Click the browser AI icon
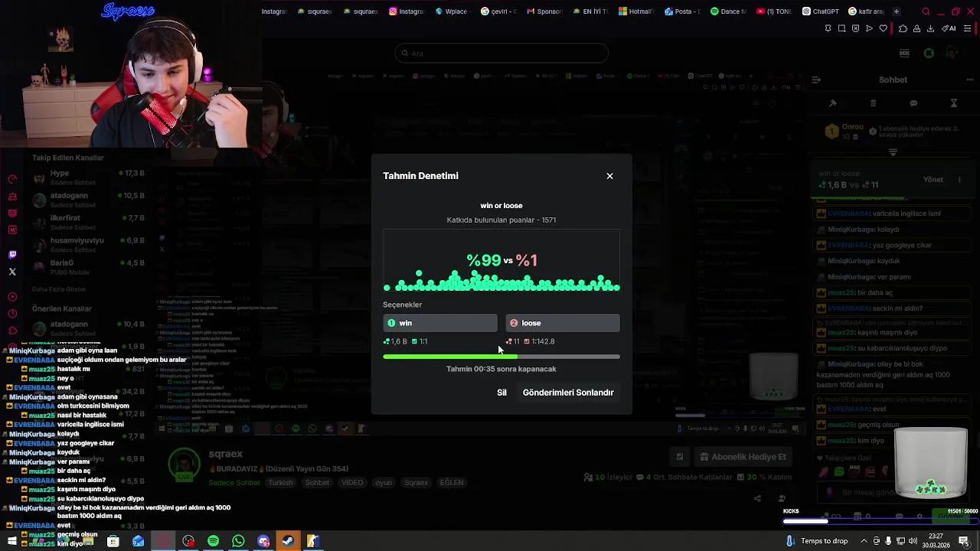Image resolution: width=980 pixels, height=551 pixels. (949, 28)
